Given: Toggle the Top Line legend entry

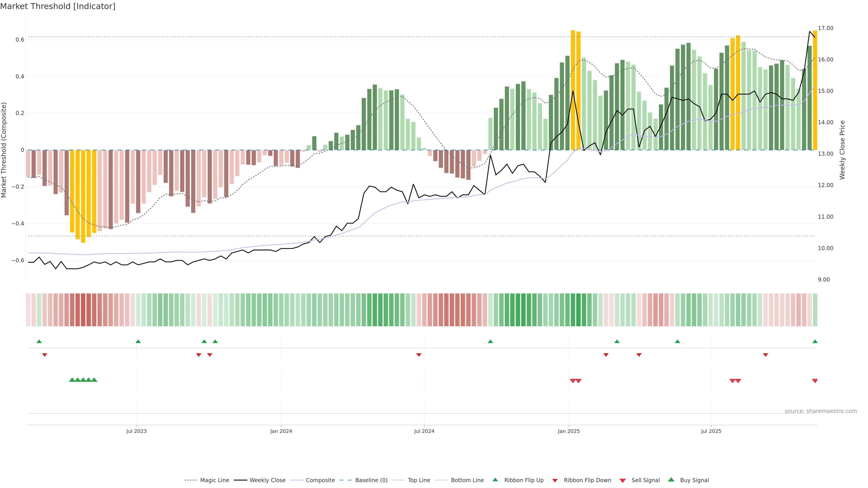Looking at the screenshot, I should 419,480.
